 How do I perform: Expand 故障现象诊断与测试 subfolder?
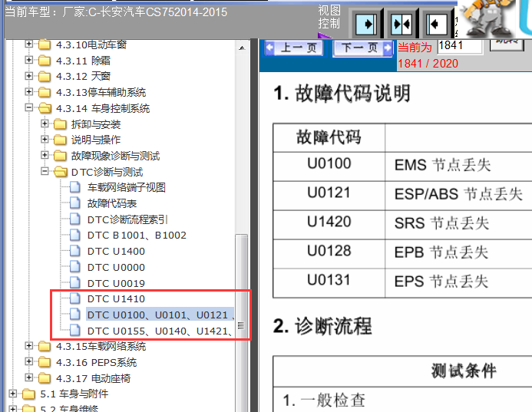(45, 155)
